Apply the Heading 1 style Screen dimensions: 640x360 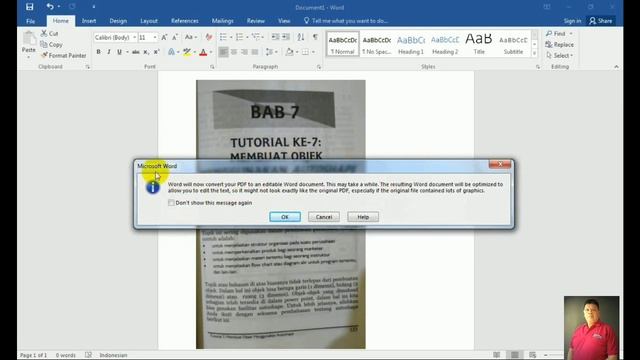tap(411, 44)
